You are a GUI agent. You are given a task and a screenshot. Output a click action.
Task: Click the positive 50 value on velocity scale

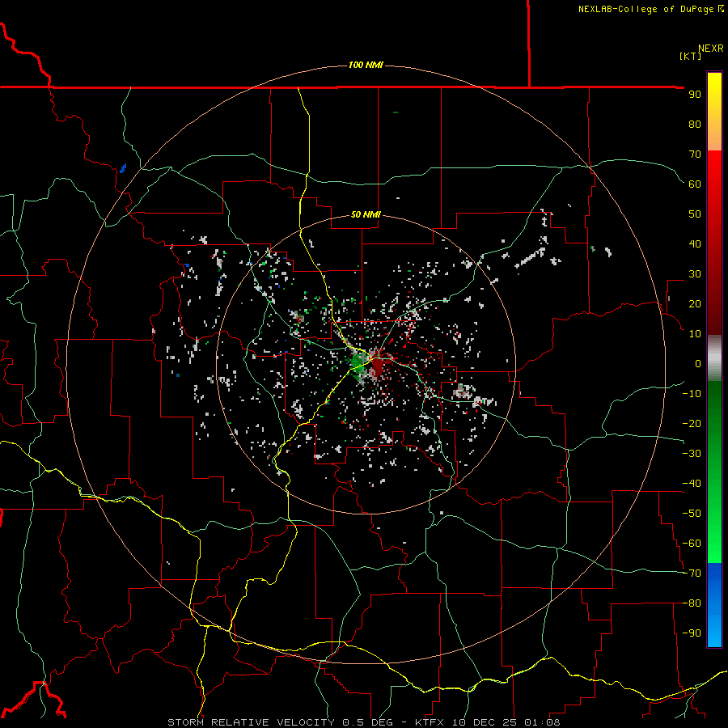(x=695, y=214)
